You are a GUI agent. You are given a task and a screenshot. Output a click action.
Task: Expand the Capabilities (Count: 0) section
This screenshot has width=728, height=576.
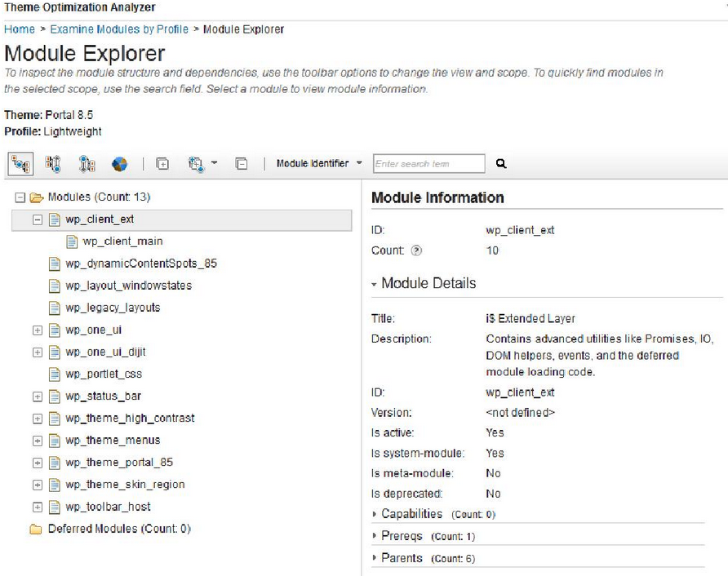pos(375,514)
